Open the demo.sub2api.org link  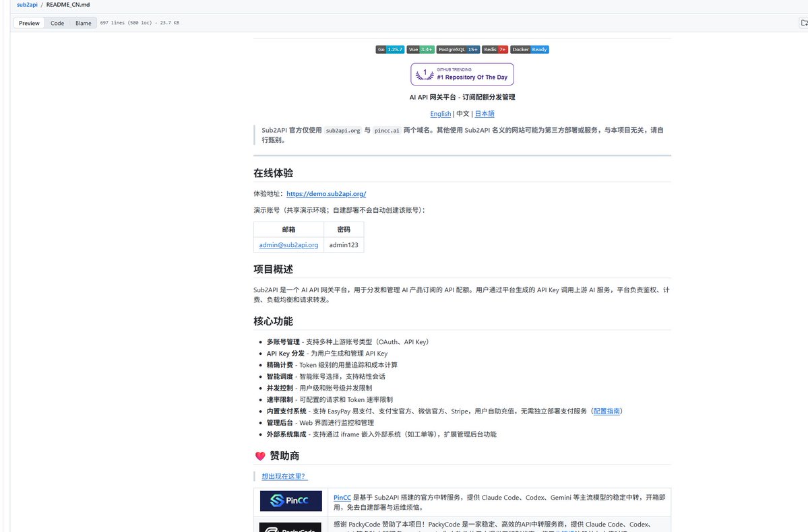tap(326, 193)
